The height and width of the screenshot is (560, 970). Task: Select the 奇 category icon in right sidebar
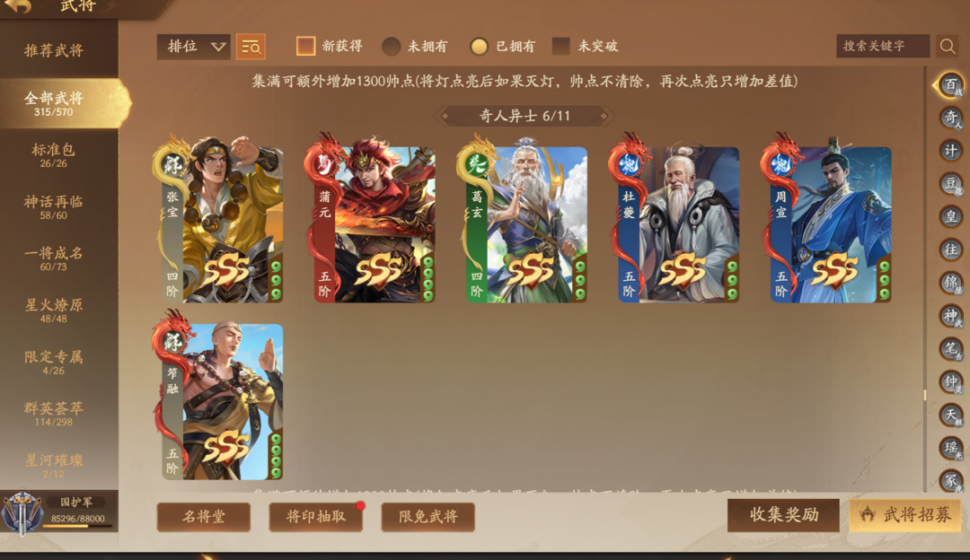pyautogui.click(x=951, y=118)
